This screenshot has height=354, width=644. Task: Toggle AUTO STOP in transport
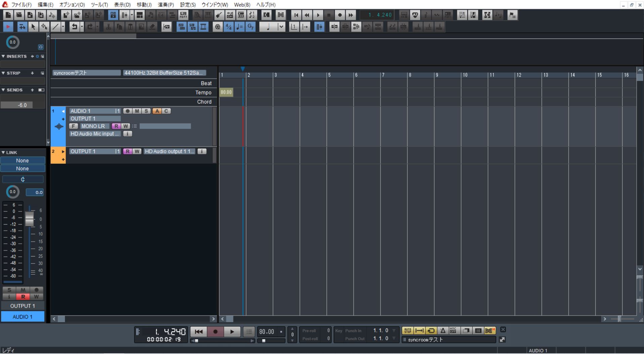coord(407,331)
